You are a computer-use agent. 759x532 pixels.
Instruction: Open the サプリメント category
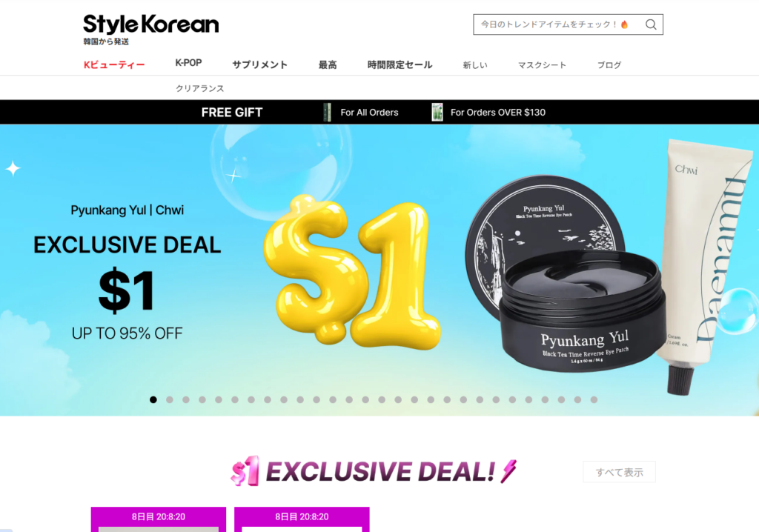click(x=260, y=65)
